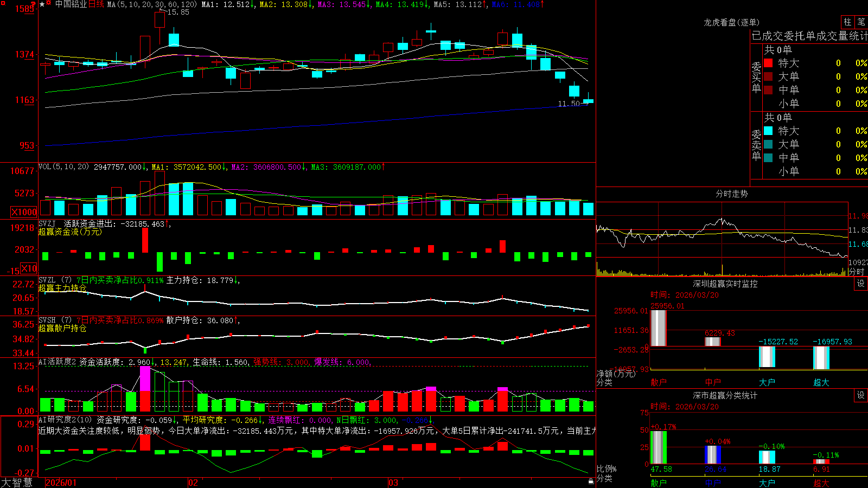Click the 超赢散户持仓 label
The width and height of the screenshot is (868, 488).
pos(62,329)
